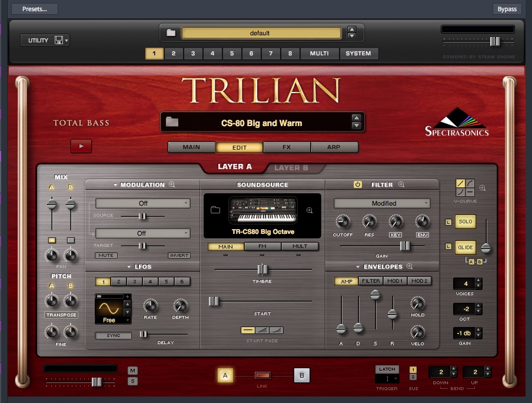This screenshot has height=403, width=532.
Task: Click the soundsource folder browser icon
Action: tap(215, 210)
